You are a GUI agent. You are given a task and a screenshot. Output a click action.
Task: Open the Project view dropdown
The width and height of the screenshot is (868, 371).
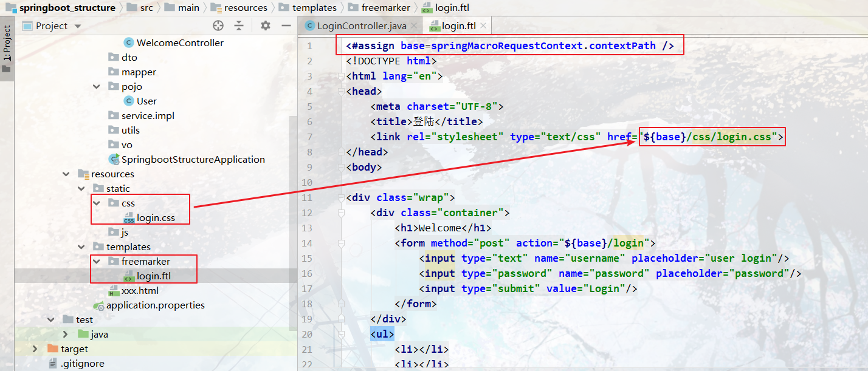point(77,26)
